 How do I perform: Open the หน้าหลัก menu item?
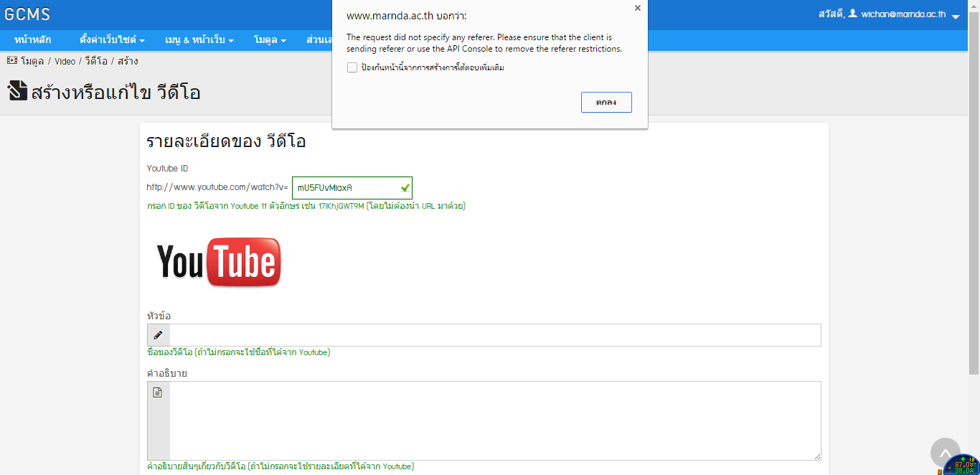33,39
